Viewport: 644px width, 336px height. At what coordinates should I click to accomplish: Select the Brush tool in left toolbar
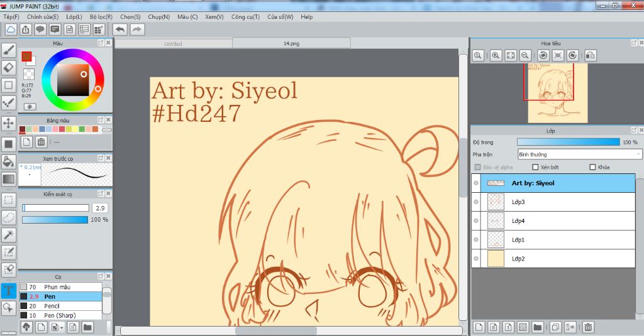point(9,50)
